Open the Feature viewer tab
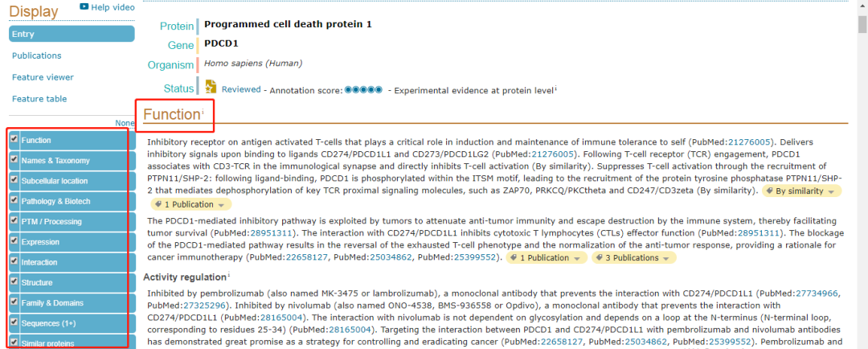This screenshot has width=868, height=349. tap(43, 77)
